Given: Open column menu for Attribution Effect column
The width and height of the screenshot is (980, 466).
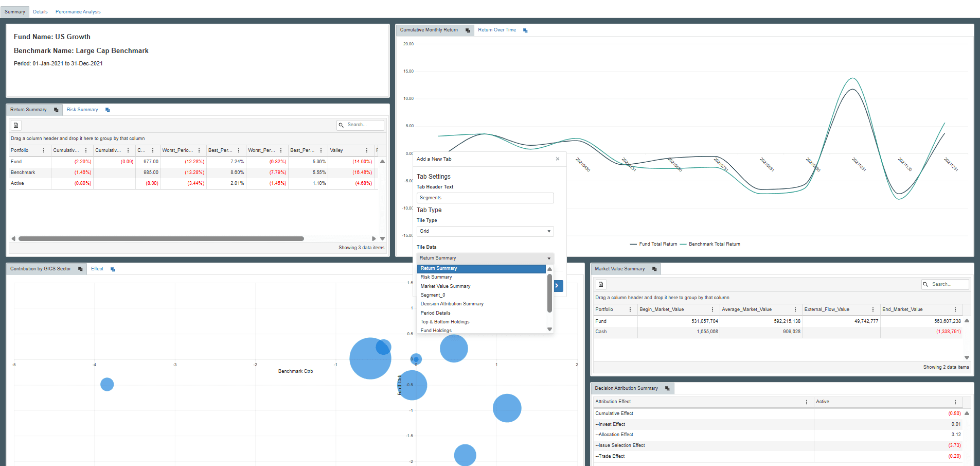Looking at the screenshot, I should click(807, 402).
